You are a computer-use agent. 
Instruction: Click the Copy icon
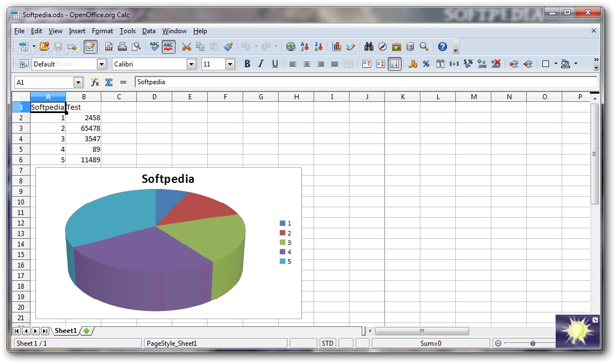tap(201, 47)
